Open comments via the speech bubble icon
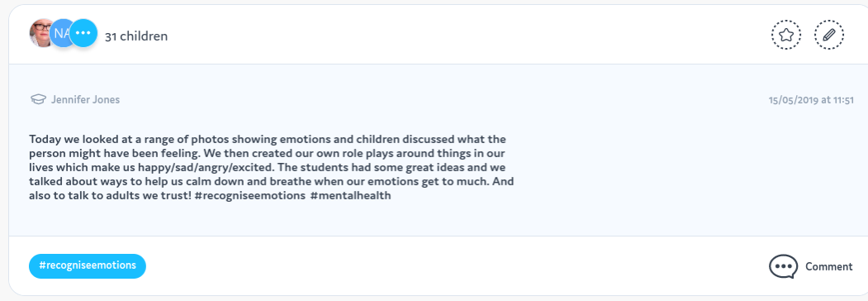The image size is (868, 301). coord(783,266)
